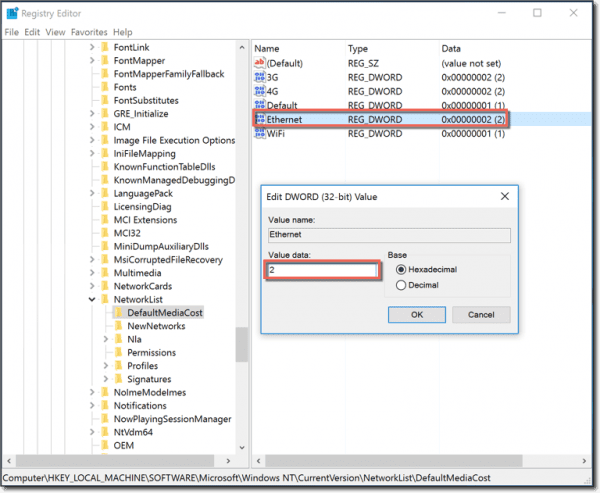Image resolution: width=600 pixels, height=493 pixels.
Task: Select the Decimal base option
Action: point(401,285)
